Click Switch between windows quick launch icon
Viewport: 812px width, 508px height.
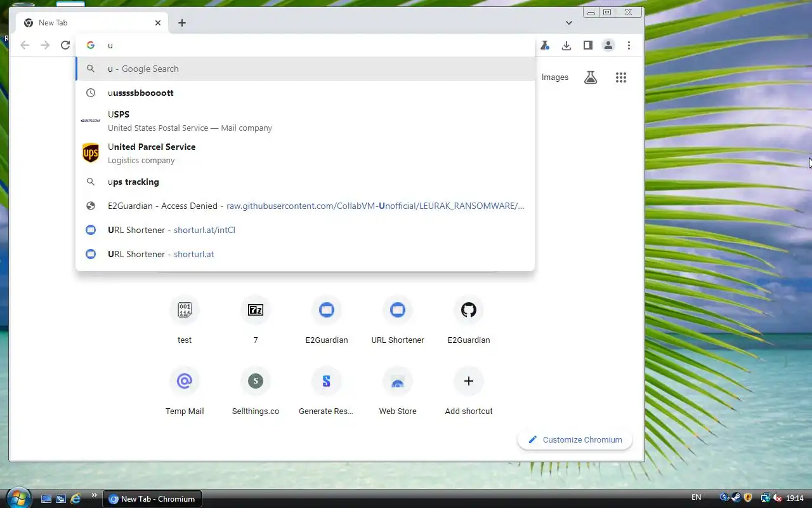tap(61, 499)
